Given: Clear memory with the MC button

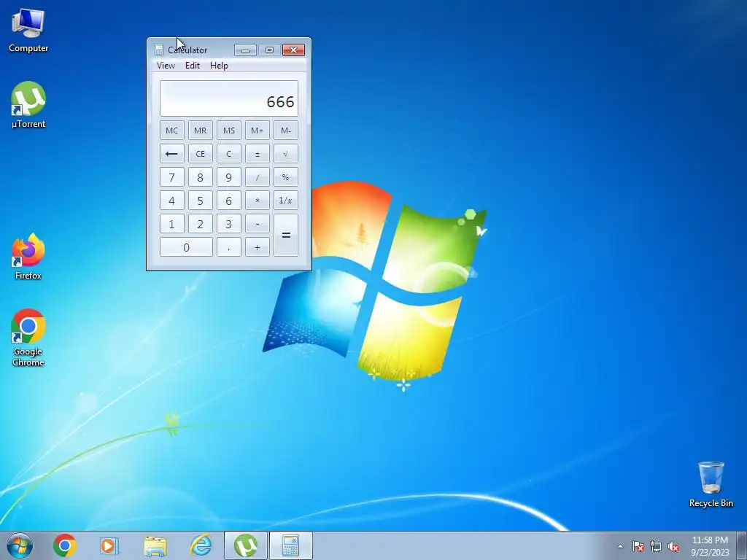Looking at the screenshot, I should 172,131.
